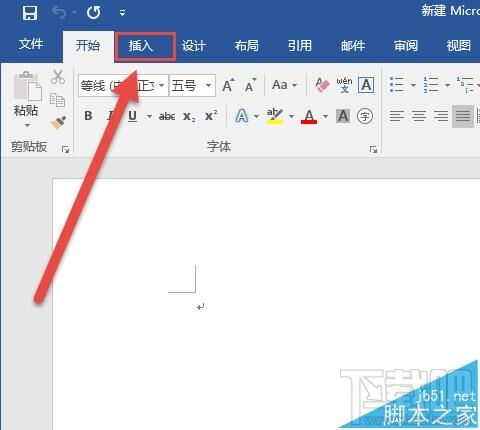Toggle Underline formatting

tap(133, 116)
